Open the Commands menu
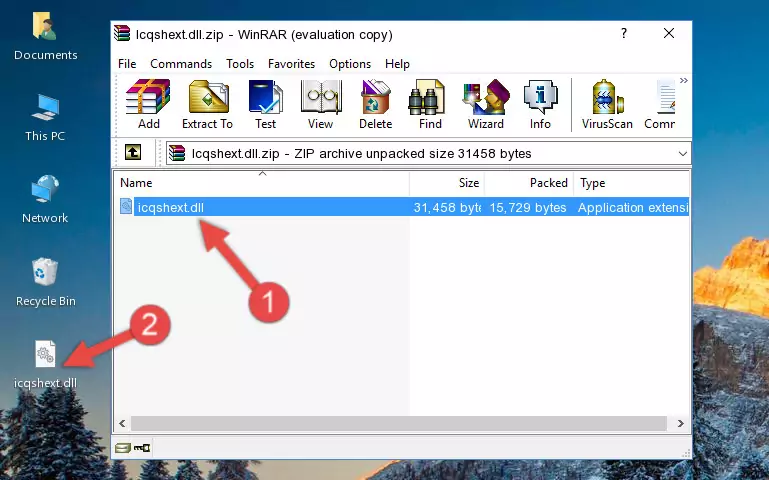769x480 pixels. click(181, 64)
